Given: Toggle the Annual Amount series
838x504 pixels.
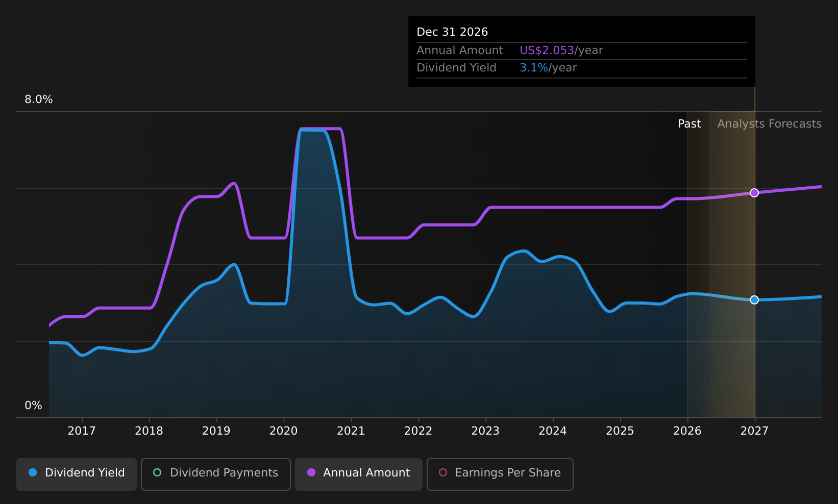Looking at the screenshot, I should [359, 474].
